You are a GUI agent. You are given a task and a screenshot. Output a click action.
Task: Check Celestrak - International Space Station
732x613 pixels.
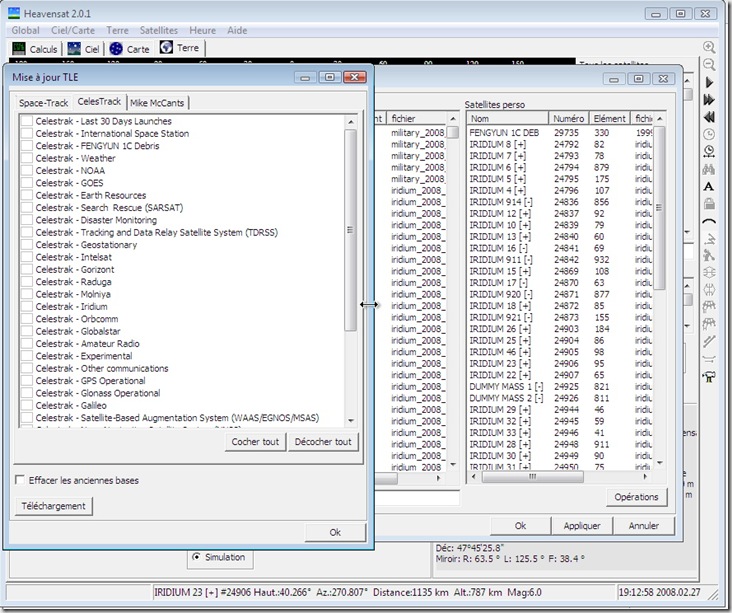pyautogui.click(x=27, y=134)
